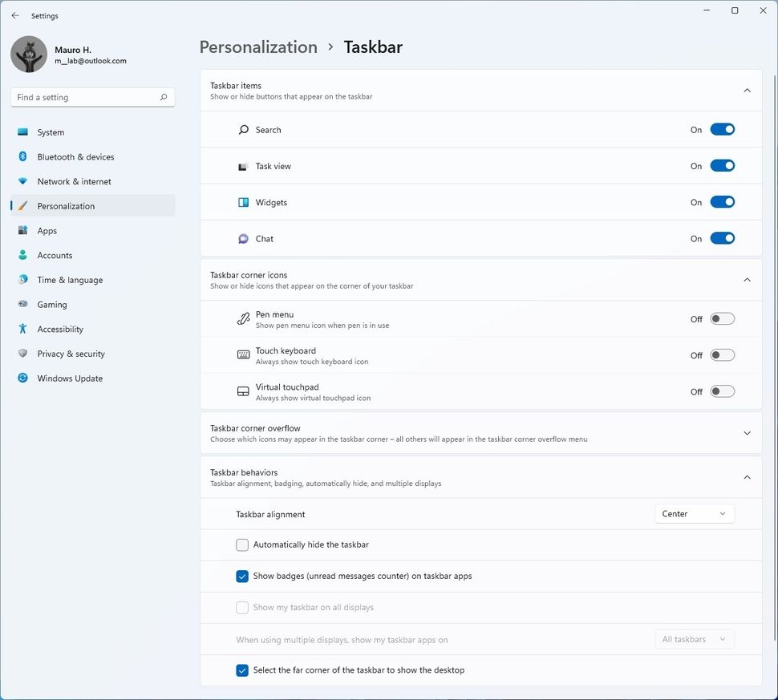Viewport: 778px width, 700px height.
Task: Uncheck Show badges on taskbar apps
Action: pos(242,576)
